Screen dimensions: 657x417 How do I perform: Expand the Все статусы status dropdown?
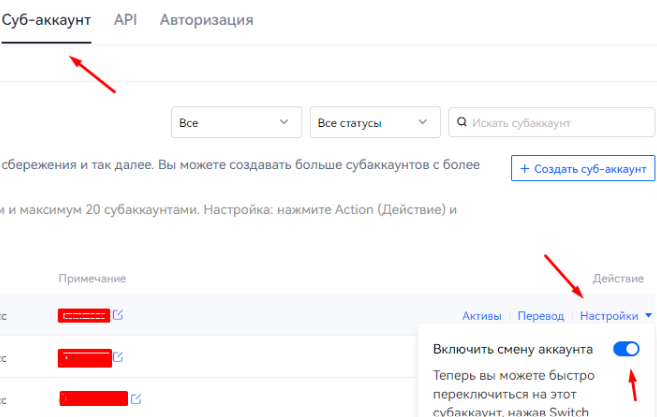[374, 123]
